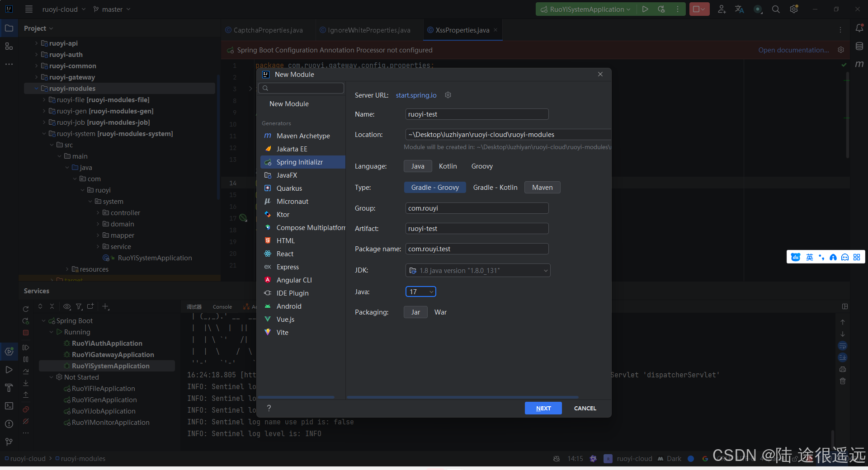Open the JDK version dropdown
868x470 pixels.
(478, 270)
